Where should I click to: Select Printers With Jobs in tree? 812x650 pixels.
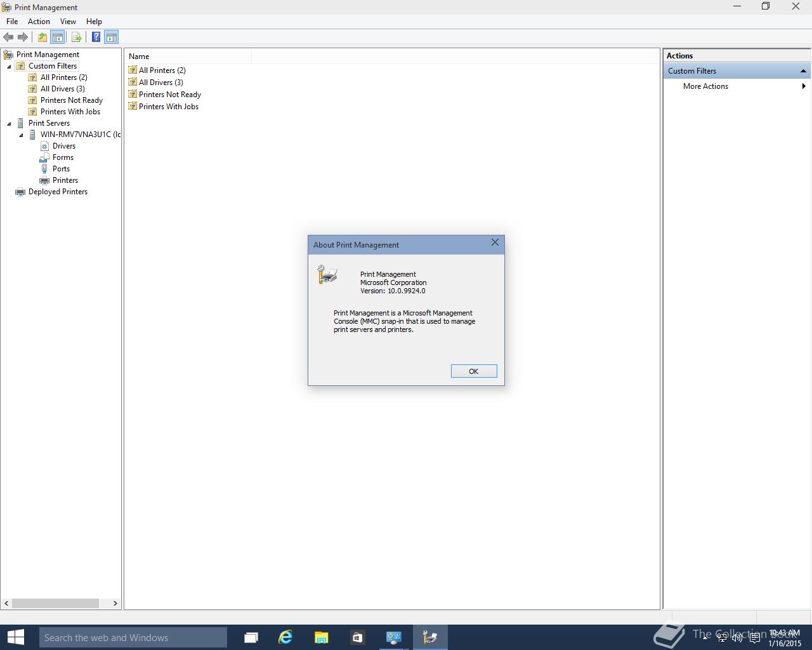pos(70,112)
